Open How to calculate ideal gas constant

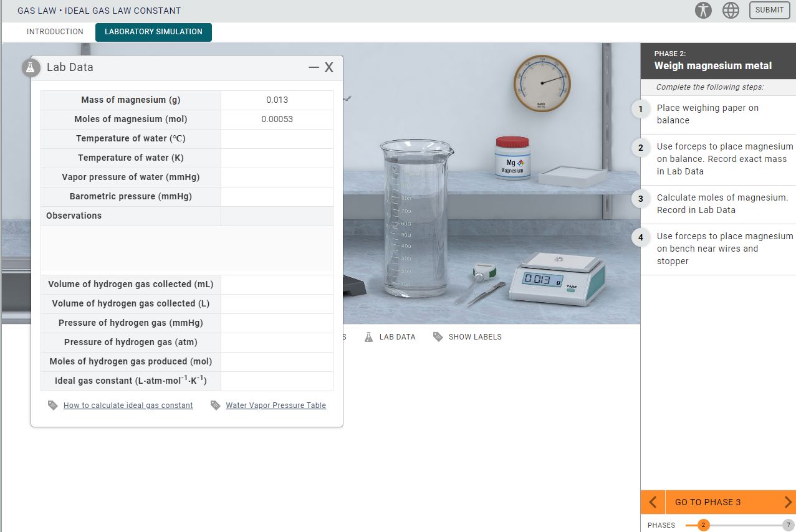pos(128,405)
